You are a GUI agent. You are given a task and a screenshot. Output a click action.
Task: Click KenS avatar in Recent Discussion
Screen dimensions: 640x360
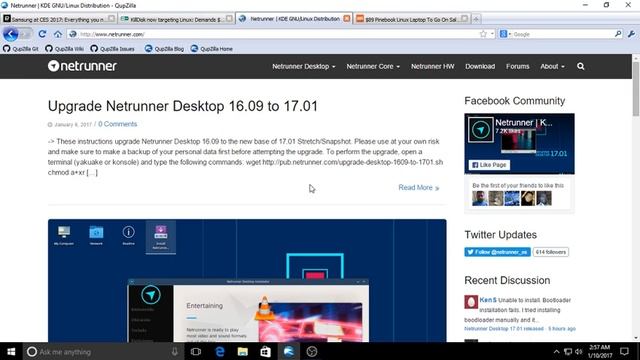point(471,302)
